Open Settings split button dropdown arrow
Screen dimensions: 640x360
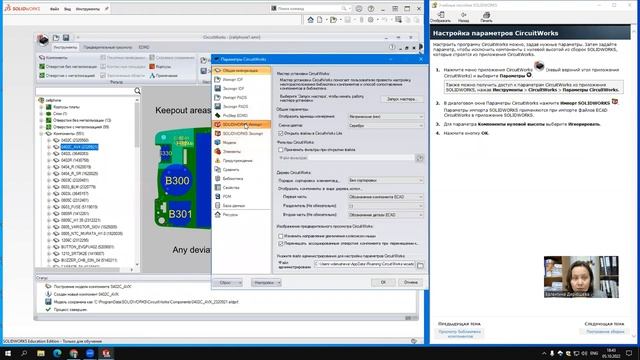(279, 282)
